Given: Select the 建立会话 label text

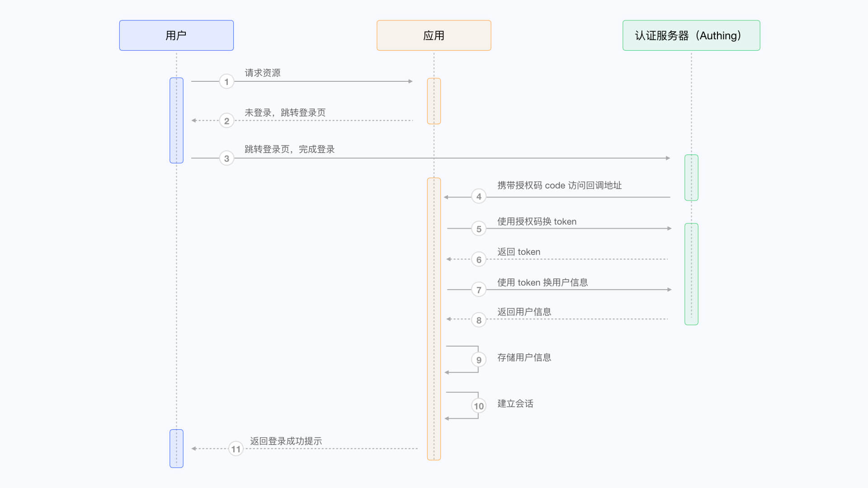Looking at the screenshot, I should 515,404.
